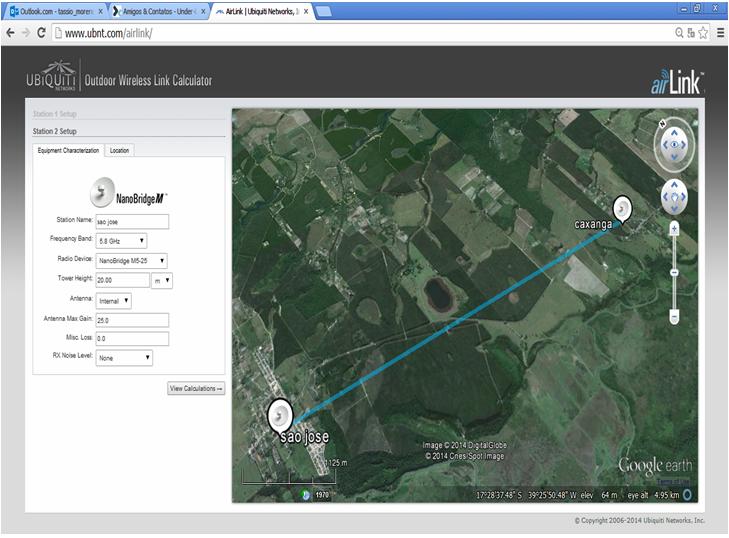Click the NanoBridge M dish image
The height and width of the screenshot is (538, 729).
coord(102,192)
